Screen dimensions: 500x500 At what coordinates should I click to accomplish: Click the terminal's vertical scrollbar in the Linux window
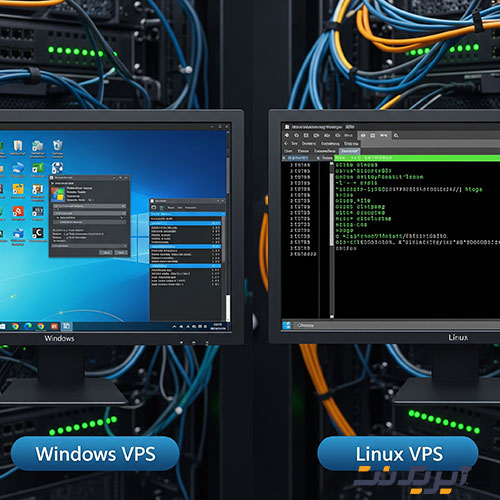(332, 239)
